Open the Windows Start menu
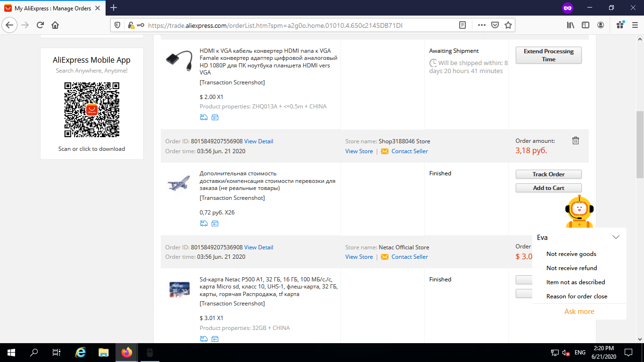The image size is (644, 362). click(x=11, y=353)
